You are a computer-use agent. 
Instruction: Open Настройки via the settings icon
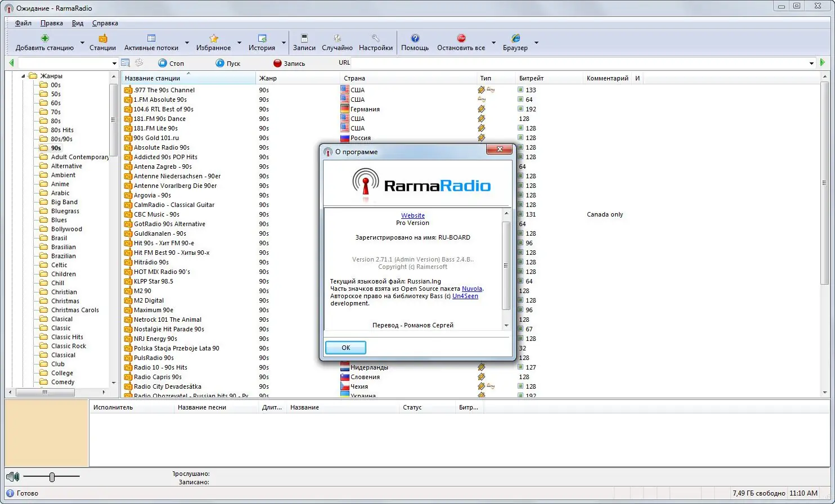click(x=375, y=38)
